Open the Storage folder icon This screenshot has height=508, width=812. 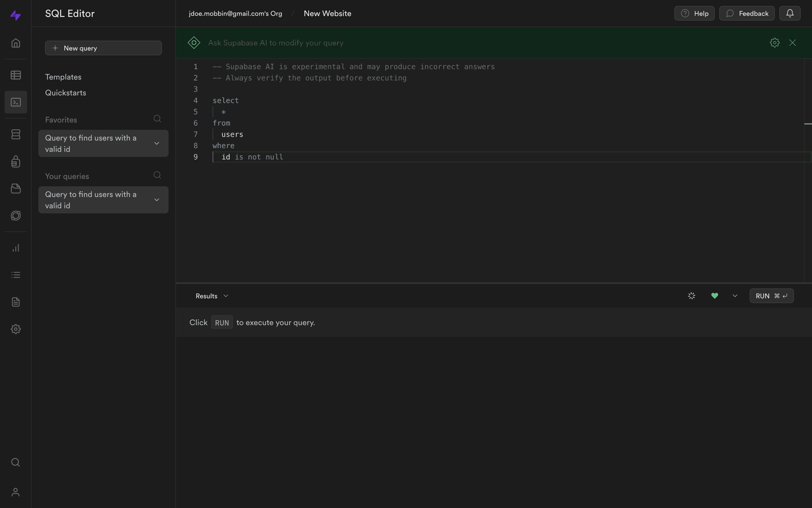(16, 188)
